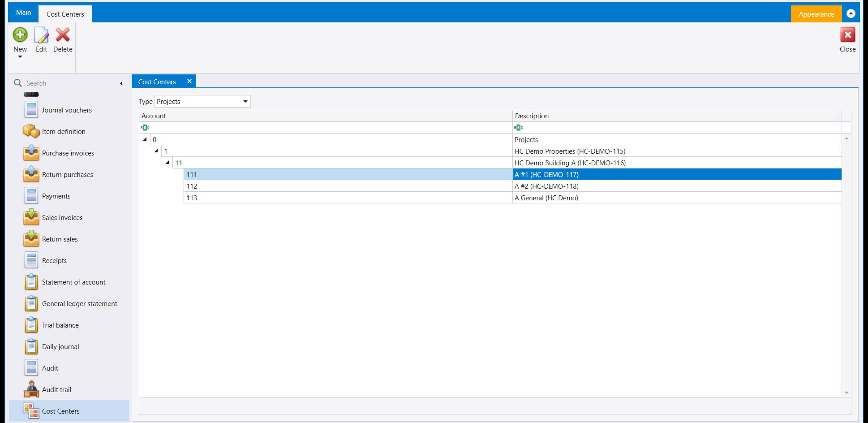Click the Appearance button
The width and height of the screenshot is (868, 423).
click(816, 14)
